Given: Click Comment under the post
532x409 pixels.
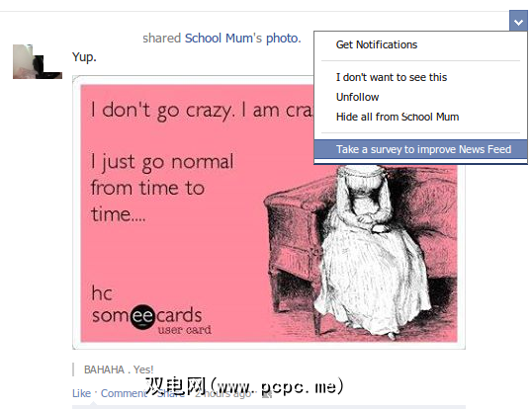Looking at the screenshot, I should coord(124,393).
